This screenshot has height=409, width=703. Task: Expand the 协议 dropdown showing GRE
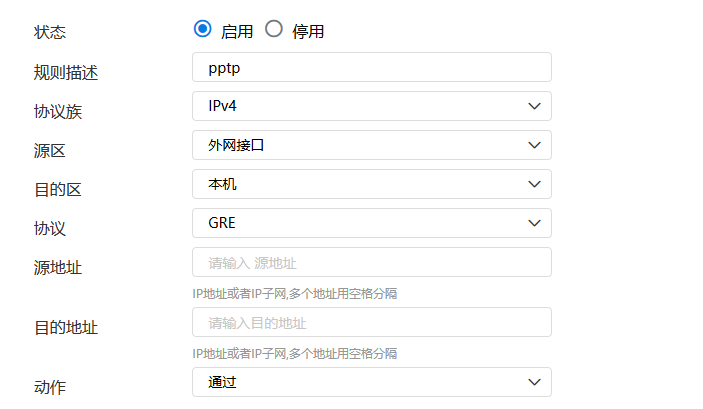[x=371, y=223]
